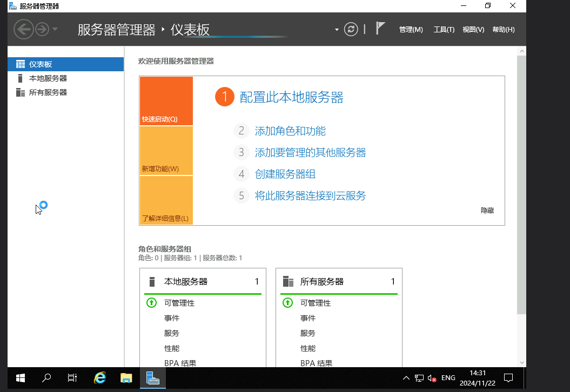
Task: Click 隐藏 to hide the welcome tile
Action: coord(487,211)
